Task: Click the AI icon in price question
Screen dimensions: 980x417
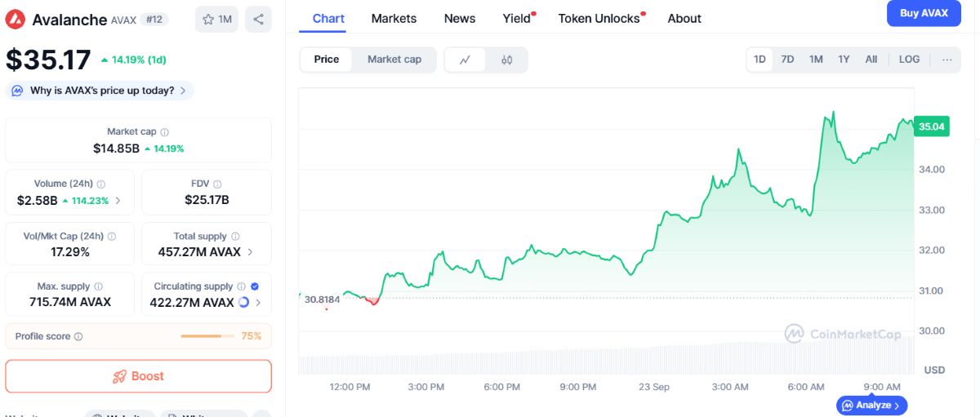Action: (17, 91)
